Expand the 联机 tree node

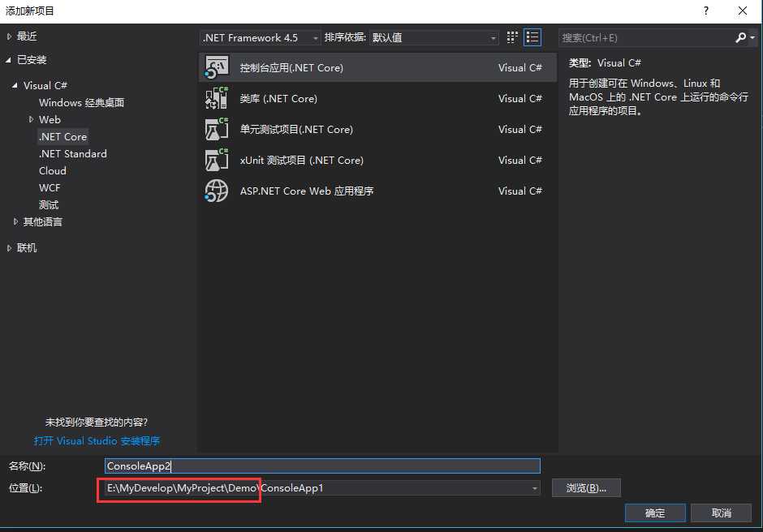[9, 248]
